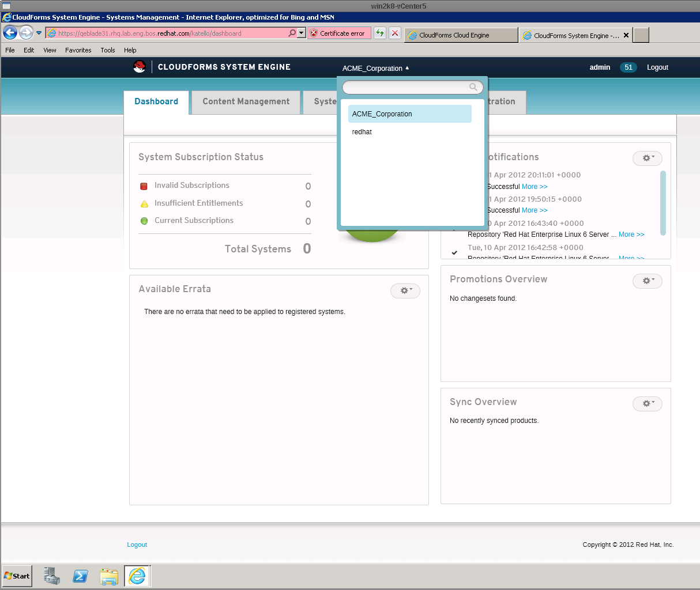Viewport: 700px width, 590px height.
Task: Open the Promotions Overview gear menu
Action: [x=648, y=281]
